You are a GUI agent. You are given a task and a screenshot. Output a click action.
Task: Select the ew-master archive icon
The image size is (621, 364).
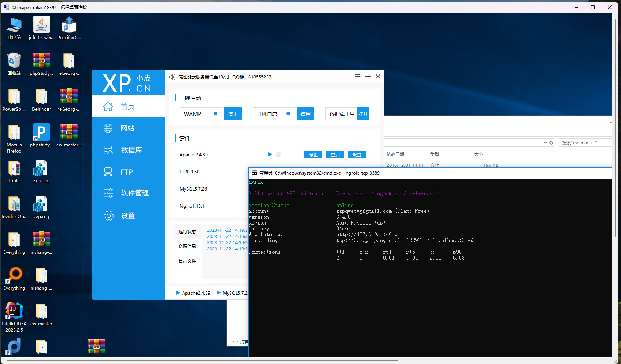coord(69,135)
